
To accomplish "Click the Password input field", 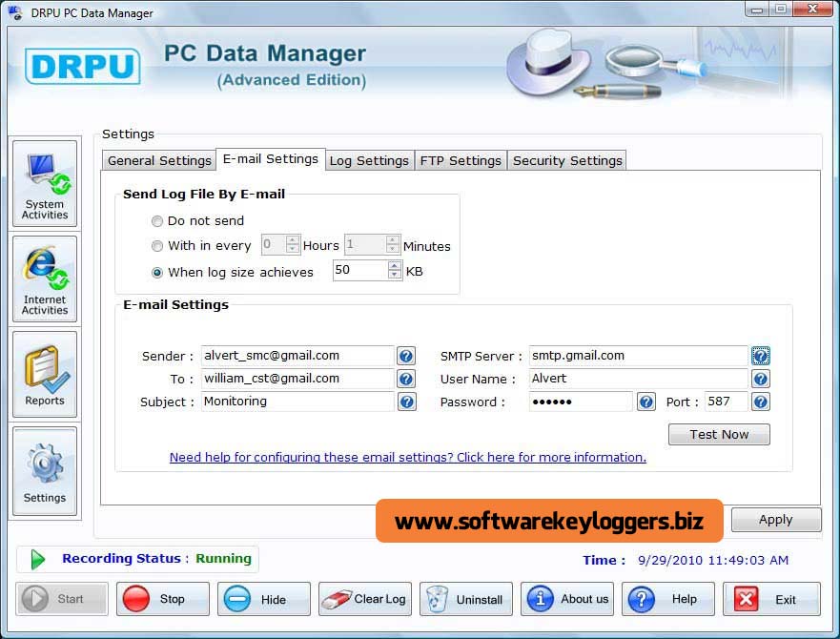I will [581, 402].
